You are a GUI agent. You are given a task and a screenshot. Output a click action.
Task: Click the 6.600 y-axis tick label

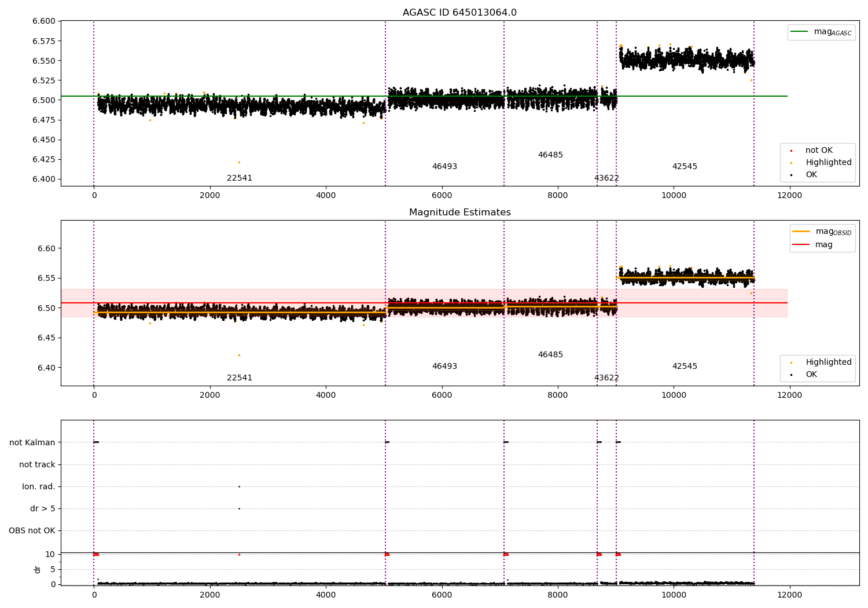coord(44,21)
